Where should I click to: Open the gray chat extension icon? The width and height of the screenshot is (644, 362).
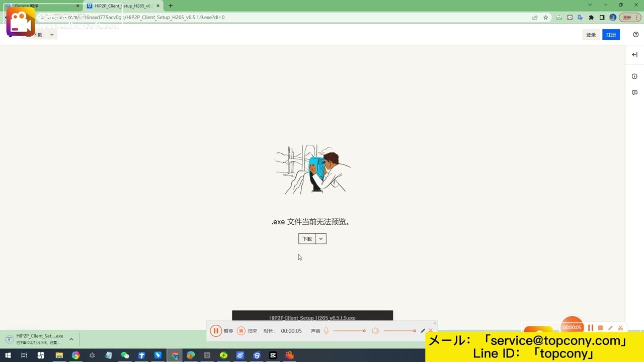[x=570, y=17]
